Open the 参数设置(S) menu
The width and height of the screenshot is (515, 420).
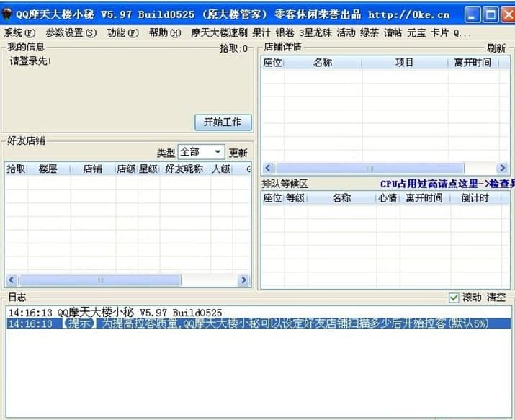[x=71, y=33]
